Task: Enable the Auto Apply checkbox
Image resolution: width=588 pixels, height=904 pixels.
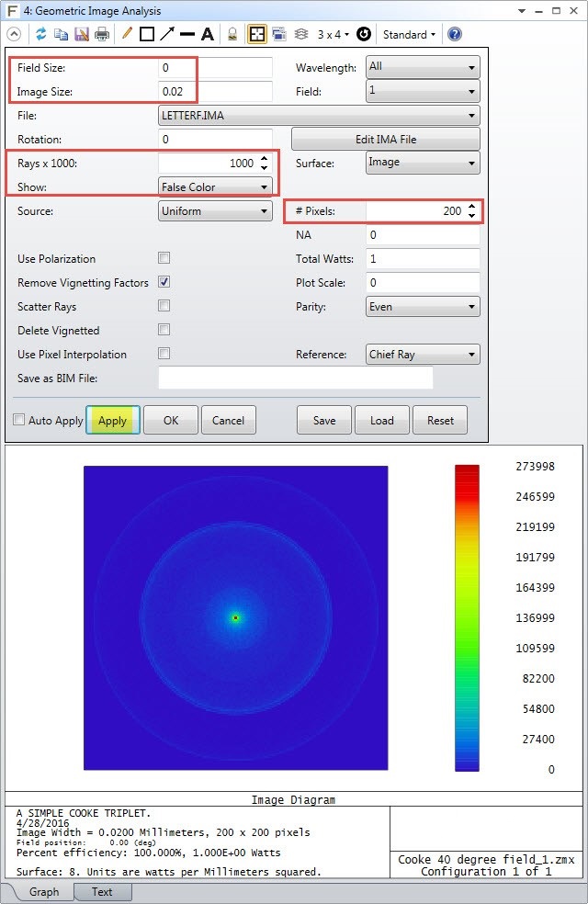Action: 19,419
